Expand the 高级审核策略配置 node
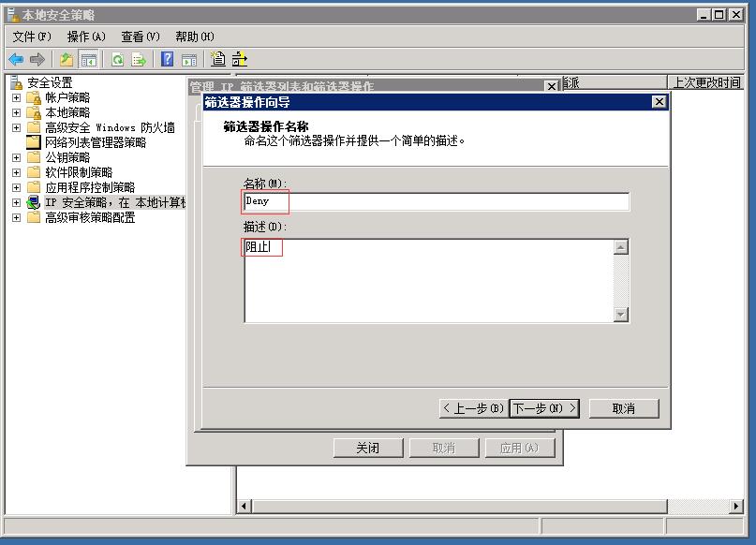756x545 pixels. pyautogui.click(x=15, y=215)
